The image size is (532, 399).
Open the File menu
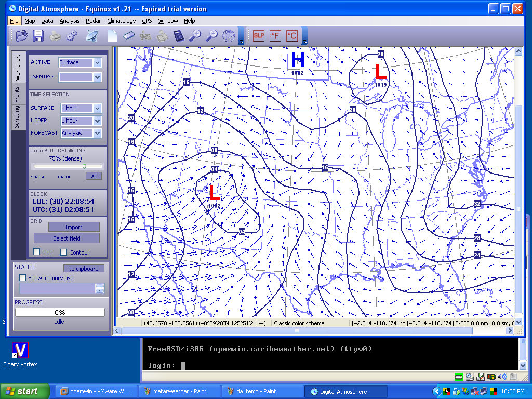(x=14, y=21)
